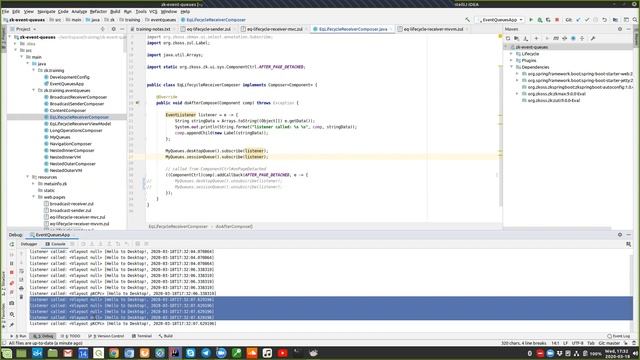Toggle Maven offline mode icon

(x=564, y=38)
